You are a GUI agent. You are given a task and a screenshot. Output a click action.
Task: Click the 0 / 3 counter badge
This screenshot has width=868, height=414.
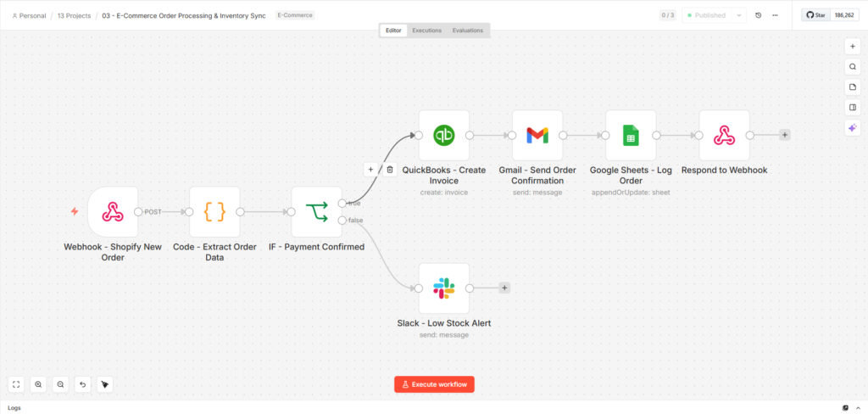(668, 15)
